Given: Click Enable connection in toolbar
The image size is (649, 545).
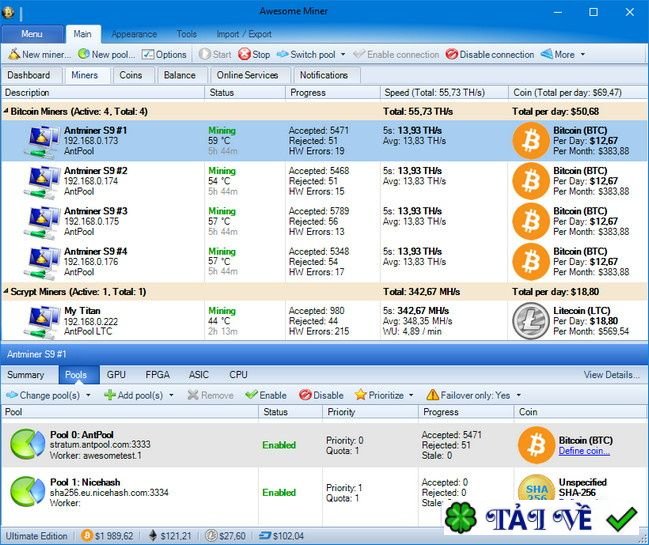Looking at the screenshot, I should [396, 54].
